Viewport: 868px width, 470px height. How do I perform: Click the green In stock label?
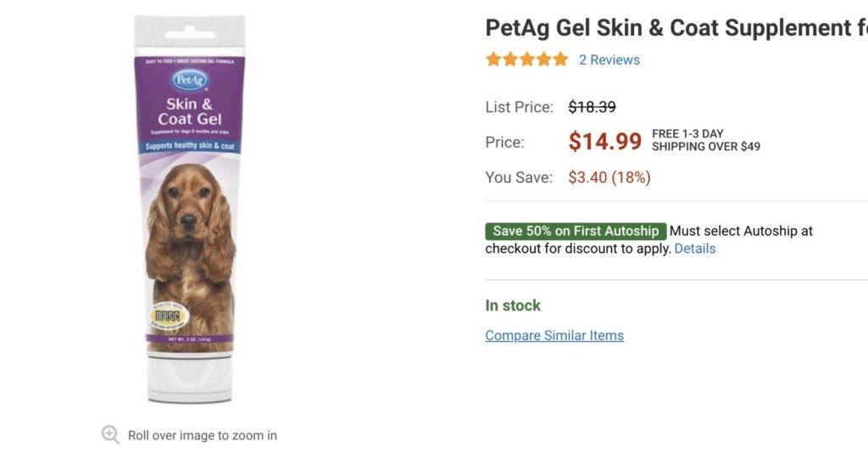coord(513,305)
